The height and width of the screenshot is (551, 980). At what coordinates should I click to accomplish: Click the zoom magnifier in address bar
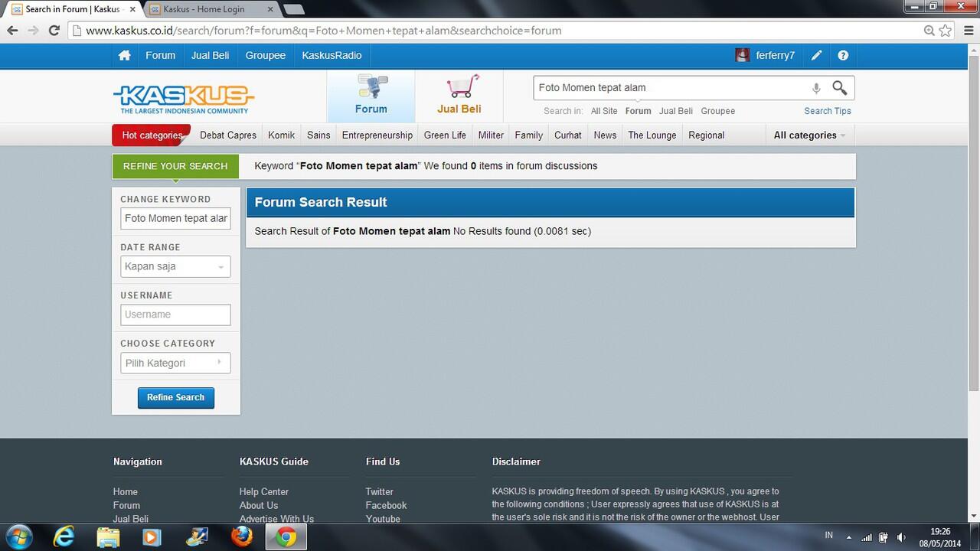(x=929, y=31)
